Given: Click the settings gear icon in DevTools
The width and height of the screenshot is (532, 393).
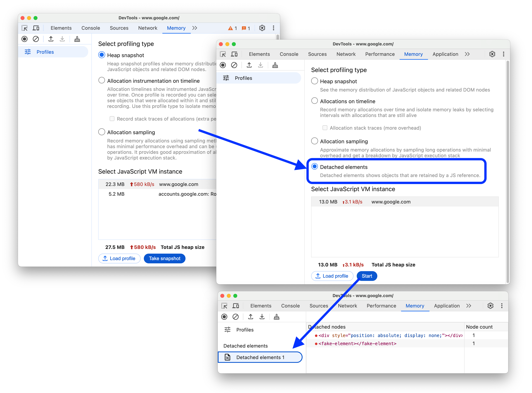Looking at the screenshot, I should [x=492, y=54].
